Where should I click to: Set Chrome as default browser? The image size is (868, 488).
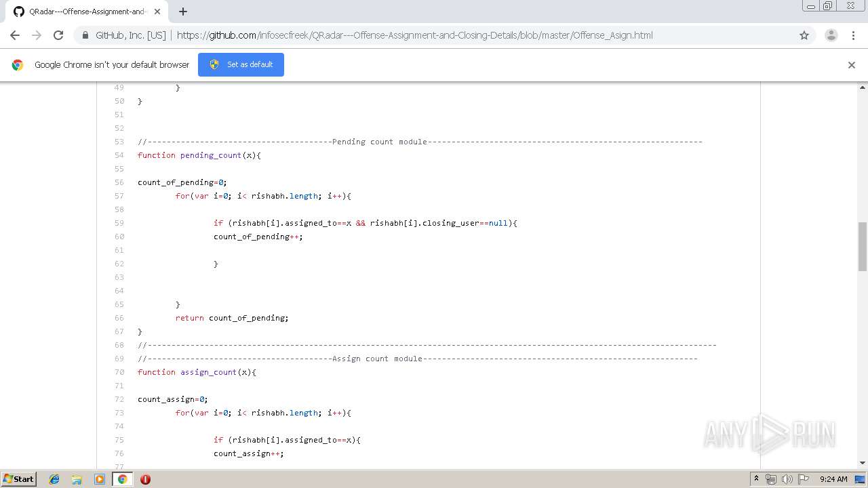click(241, 64)
